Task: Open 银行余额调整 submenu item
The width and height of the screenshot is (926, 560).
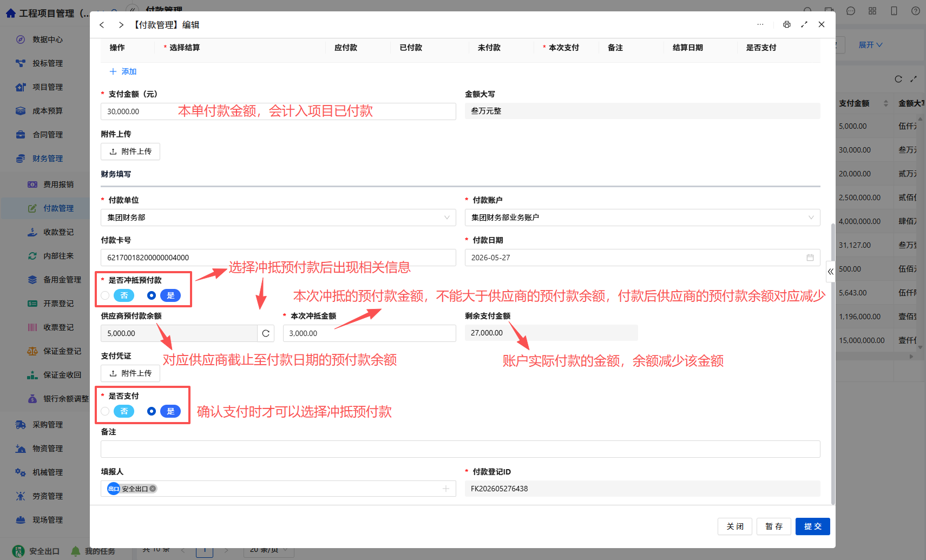Action: tap(66, 399)
